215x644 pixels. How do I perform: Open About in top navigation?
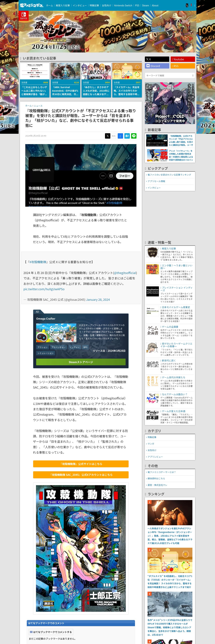point(155,6)
